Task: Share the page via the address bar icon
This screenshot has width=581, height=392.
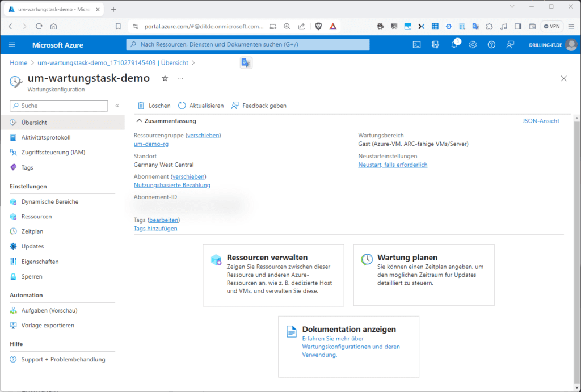Action: pyautogui.click(x=302, y=26)
